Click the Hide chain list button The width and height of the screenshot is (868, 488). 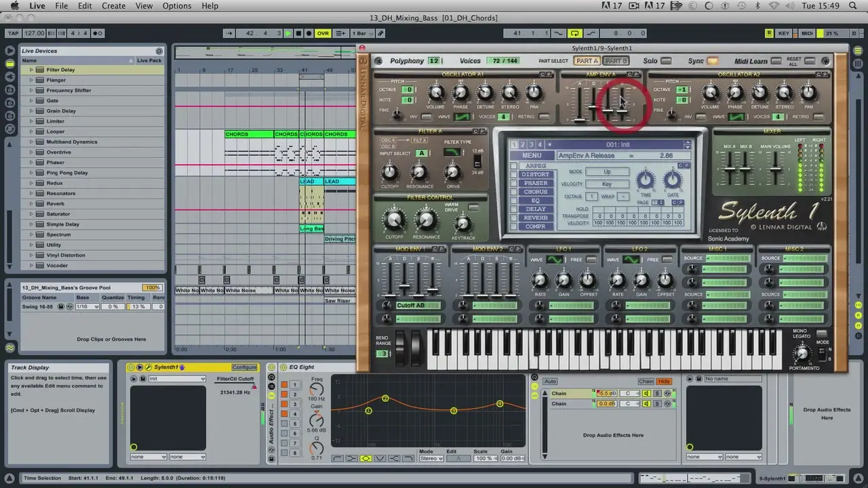664,382
